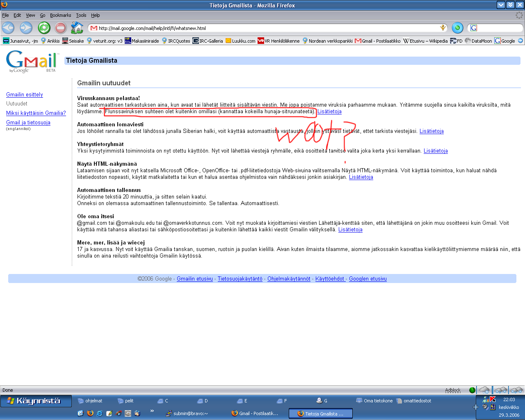The image size is (525, 420).
Task: Open the VR Henkilöliikenne bookmark
Action: coord(279,41)
